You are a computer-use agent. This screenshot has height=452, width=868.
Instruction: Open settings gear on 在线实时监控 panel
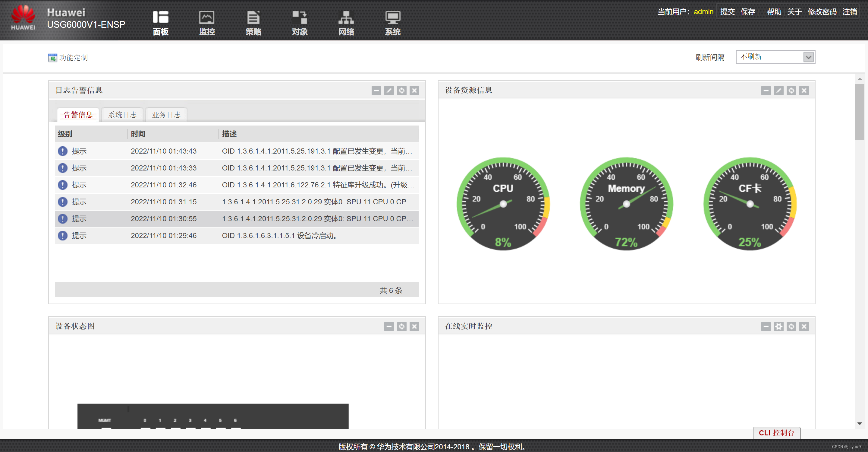pyautogui.click(x=778, y=326)
